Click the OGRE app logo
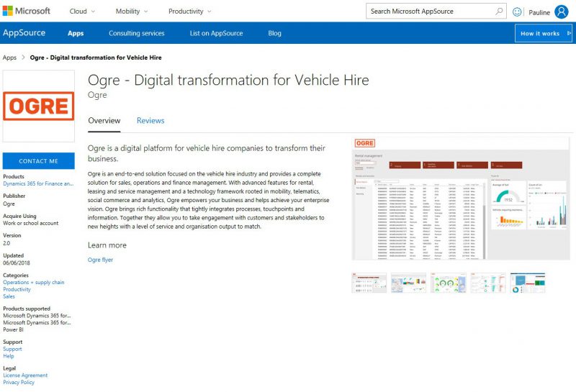The width and height of the screenshot is (576, 392). 39,106
